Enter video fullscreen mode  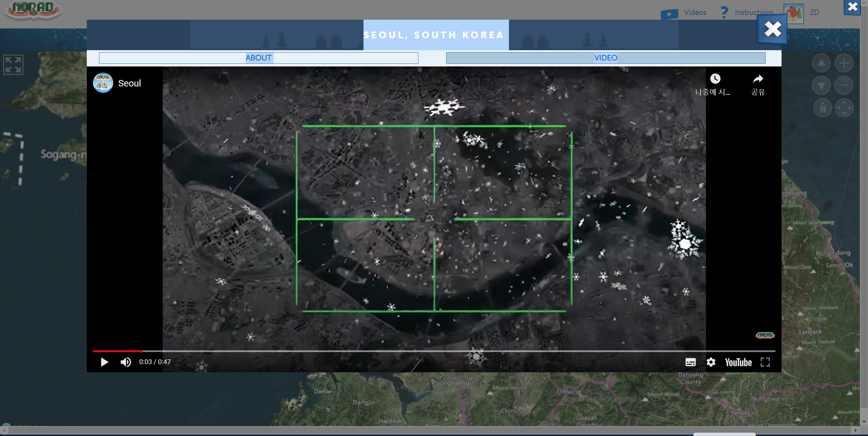point(765,362)
